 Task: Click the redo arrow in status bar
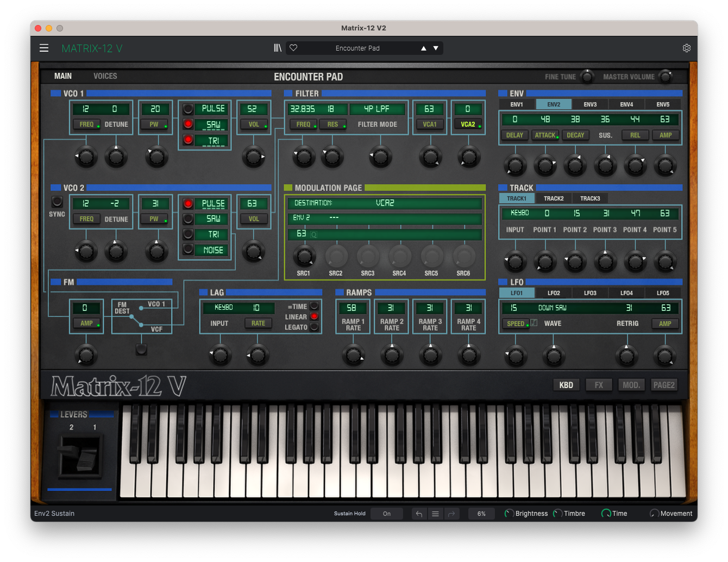click(451, 514)
